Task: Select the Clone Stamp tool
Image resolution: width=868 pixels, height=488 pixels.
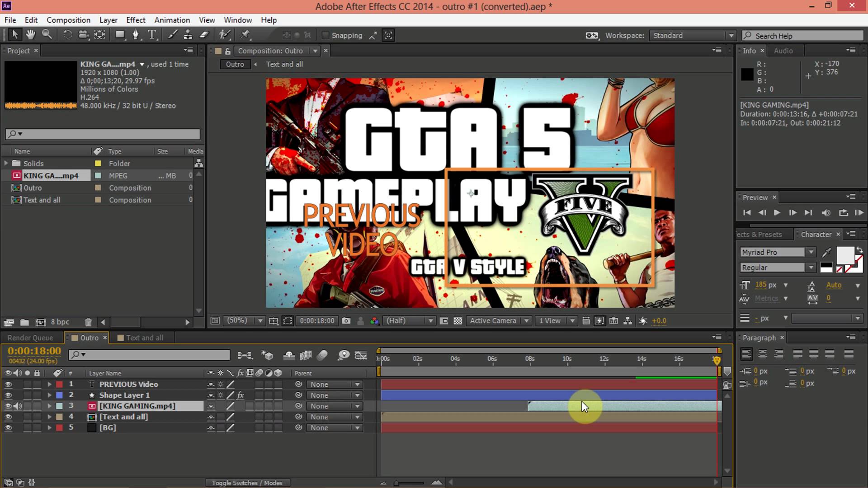Action: pyautogui.click(x=188, y=35)
